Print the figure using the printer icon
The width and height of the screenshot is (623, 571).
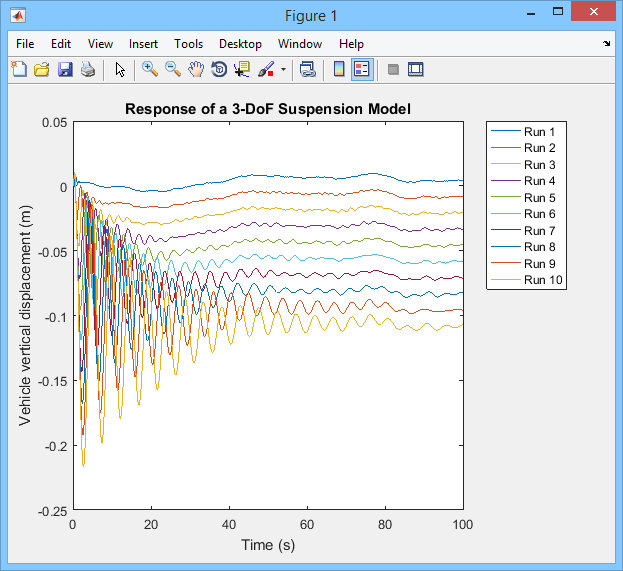pyautogui.click(x=88, y=69)
